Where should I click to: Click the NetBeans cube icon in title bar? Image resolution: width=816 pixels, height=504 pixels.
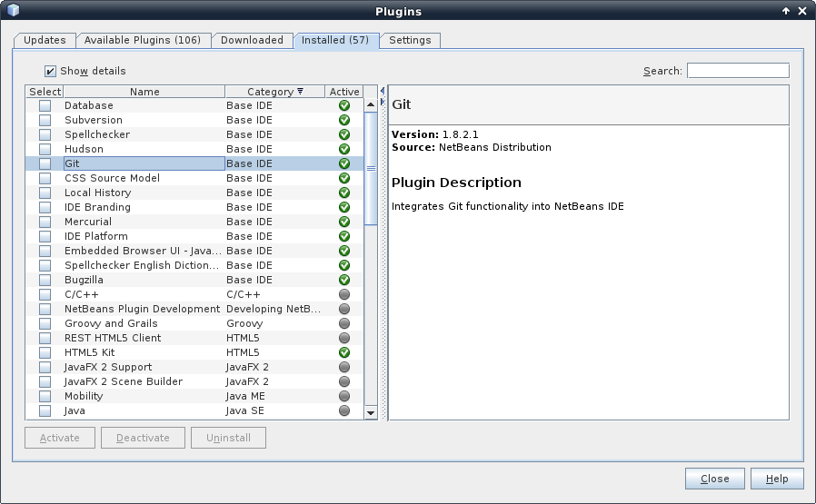tap(14, 10)
